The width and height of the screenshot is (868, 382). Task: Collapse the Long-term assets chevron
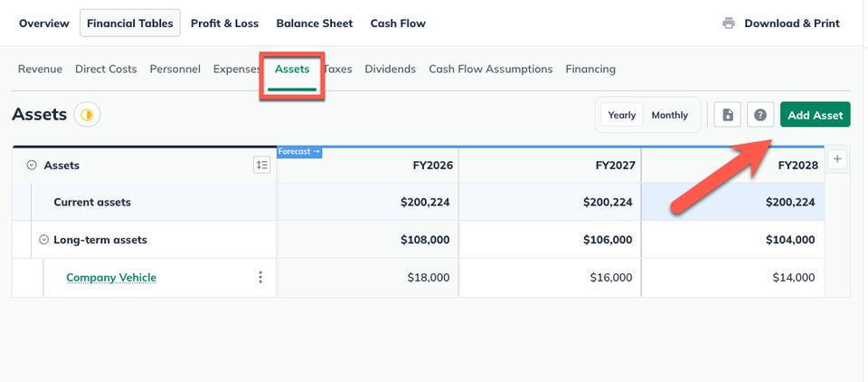pyautogui.click(x=43, y=240)
